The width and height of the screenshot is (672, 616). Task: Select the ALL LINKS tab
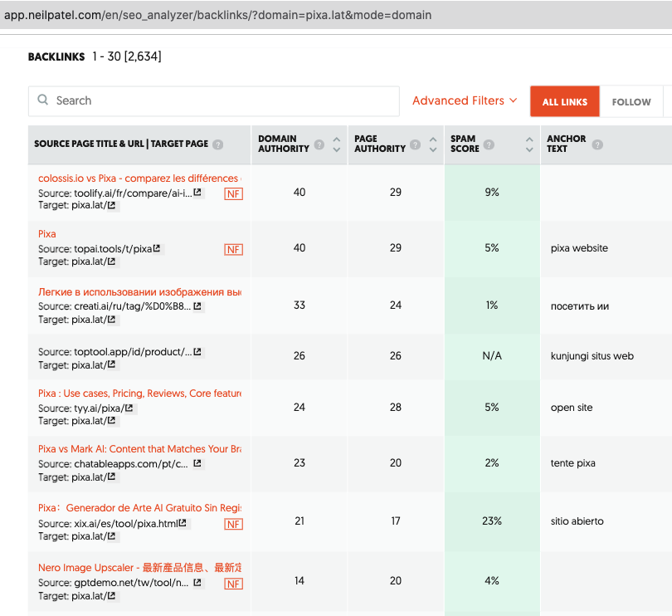pyautogui.click(x=564, y=101)
